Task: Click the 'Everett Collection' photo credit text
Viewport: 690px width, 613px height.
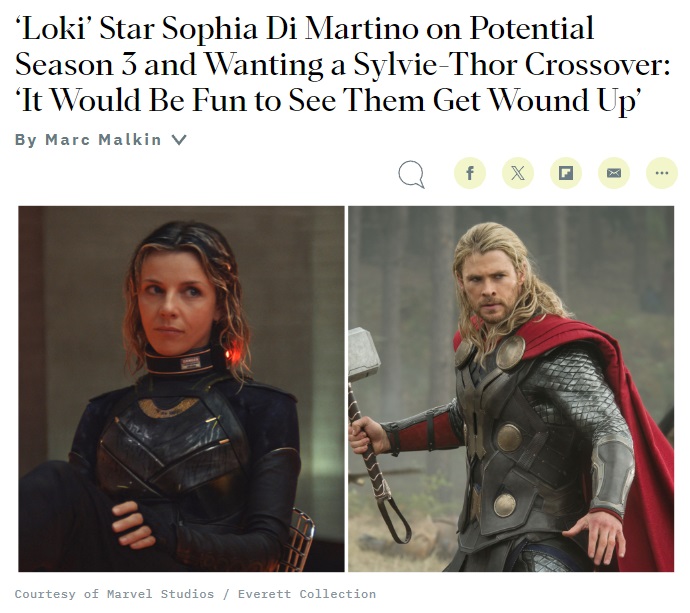Action: point(307,594)
